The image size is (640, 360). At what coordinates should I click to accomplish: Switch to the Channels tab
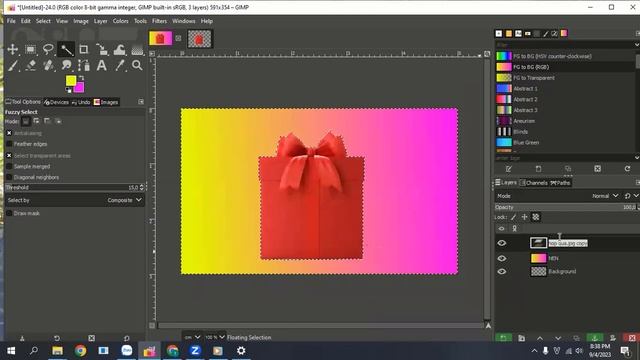pos(533,183)
